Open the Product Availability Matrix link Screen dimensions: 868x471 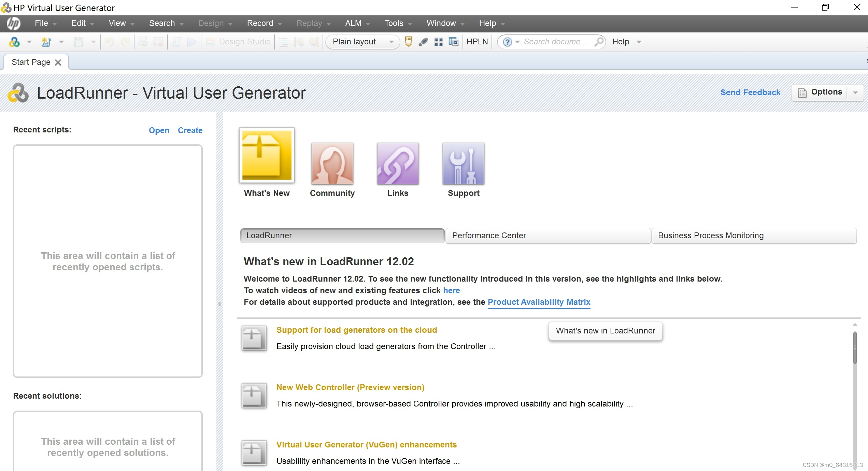[x=539, y=302]
